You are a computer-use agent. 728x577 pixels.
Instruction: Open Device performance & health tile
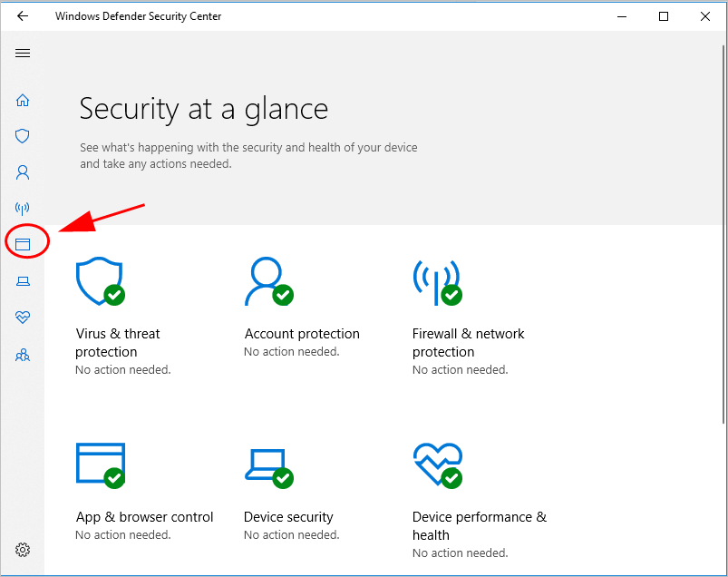437,466
